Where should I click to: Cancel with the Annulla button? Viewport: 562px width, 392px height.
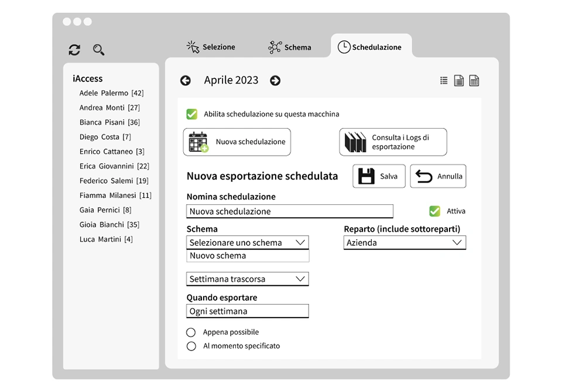[x=438, y=176]
